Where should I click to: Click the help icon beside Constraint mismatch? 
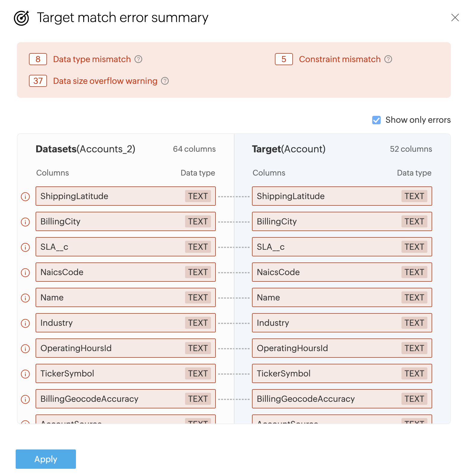click(x=388, y=59)
